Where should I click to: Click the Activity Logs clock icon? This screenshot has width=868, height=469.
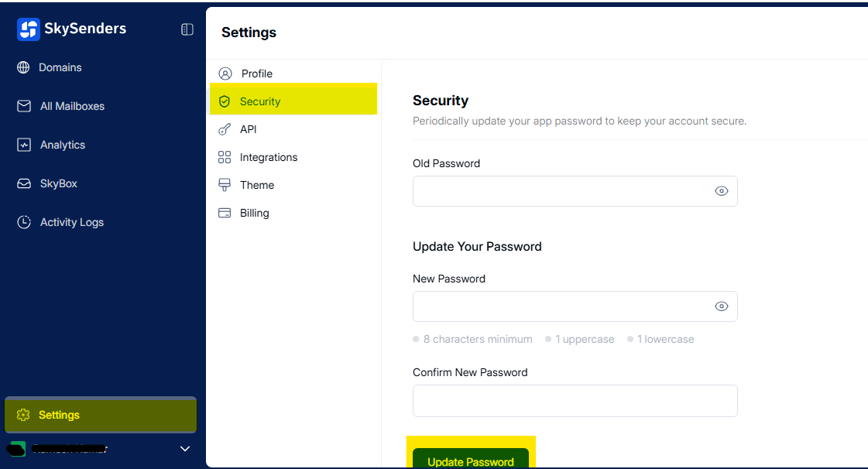[24, 222]
